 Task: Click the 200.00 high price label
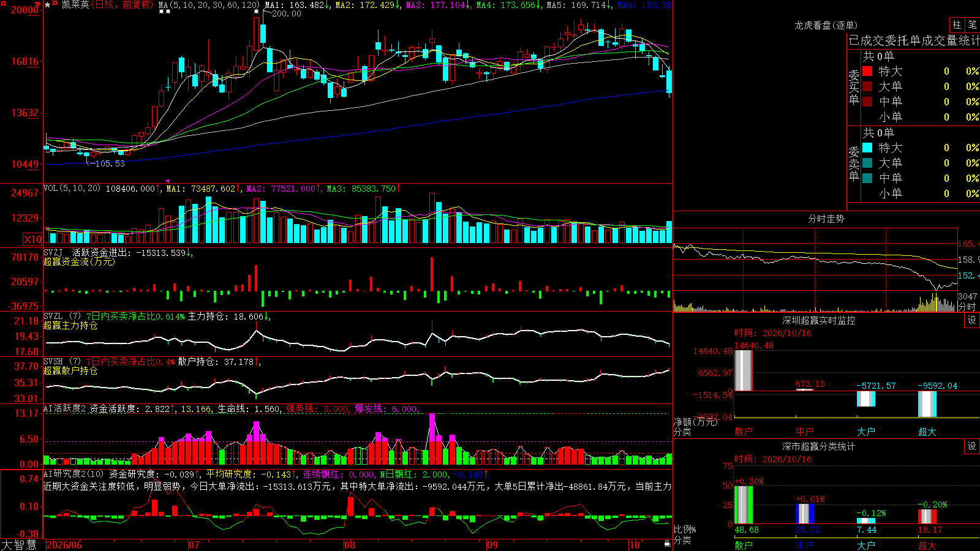tap(287, 13)
